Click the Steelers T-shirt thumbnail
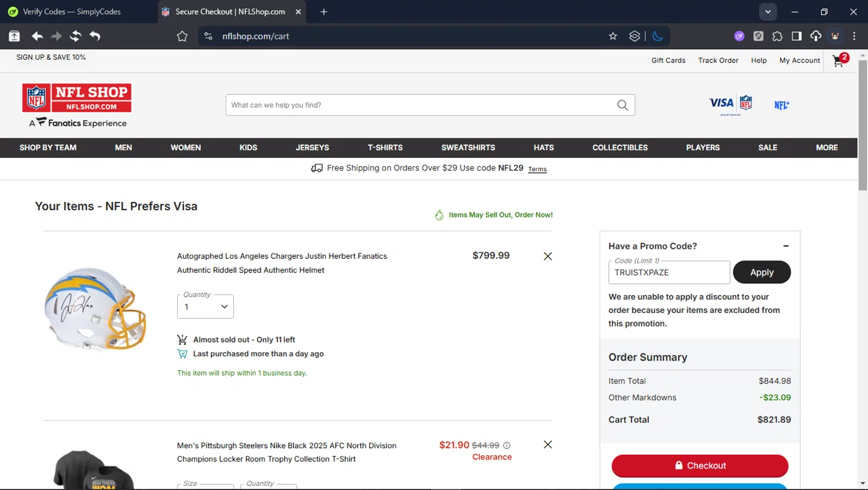The width and height of the screenshot is (868, 490). (x=94, y=470)
